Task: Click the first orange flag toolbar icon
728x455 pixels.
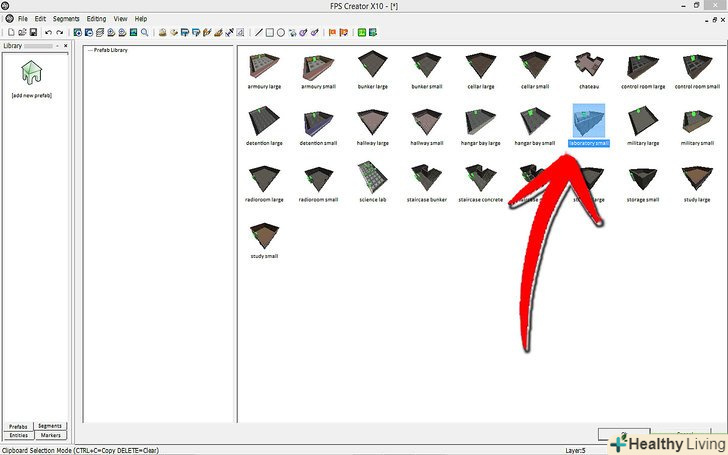Action: pyautogui.click(x=332, y=32)
